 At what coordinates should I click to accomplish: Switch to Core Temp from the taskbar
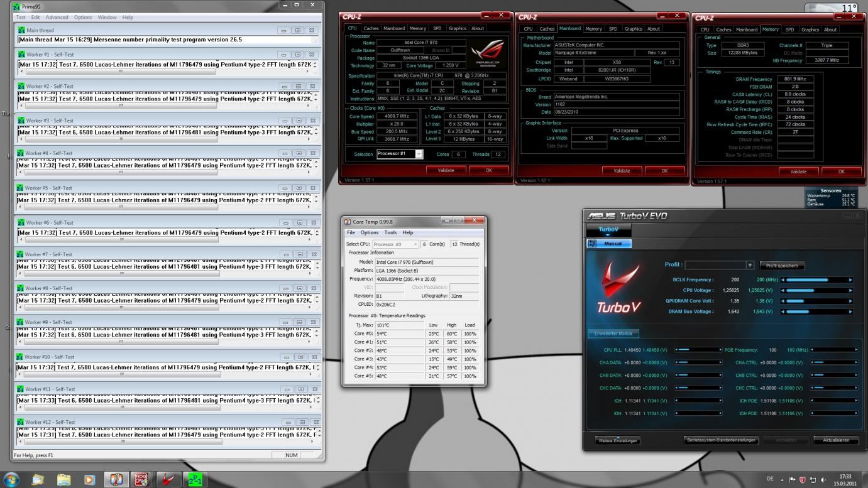116,480
